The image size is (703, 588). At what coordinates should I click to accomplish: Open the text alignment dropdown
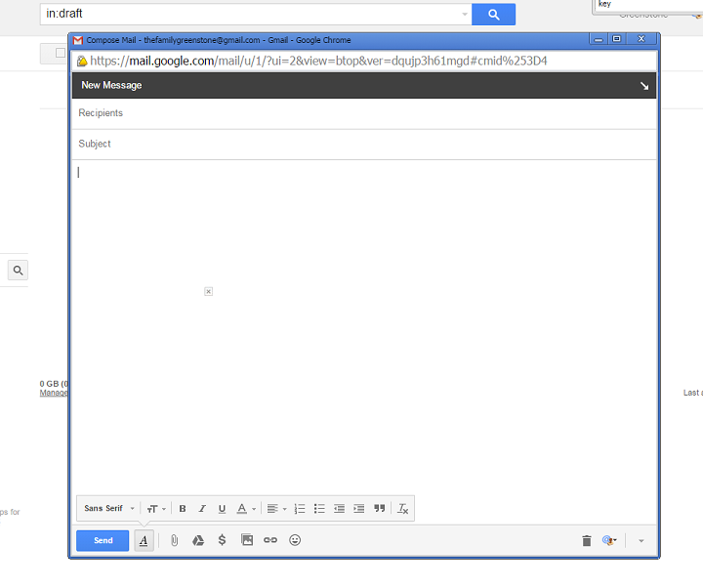tap(276, 509)
